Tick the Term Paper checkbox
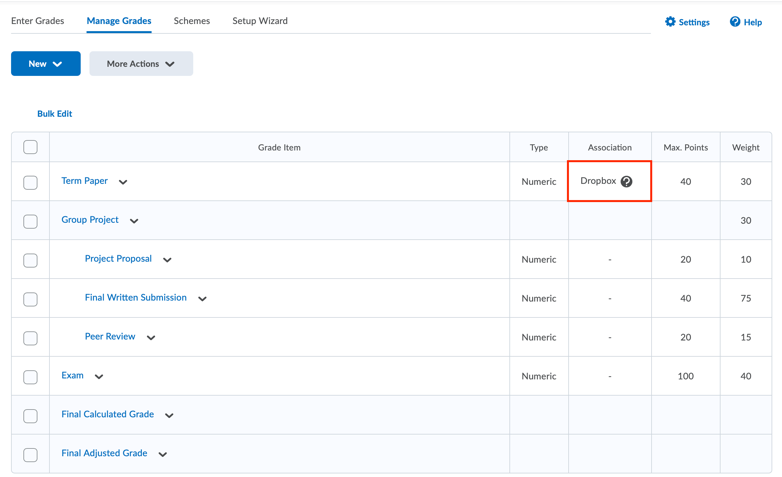Image resolution: width=782 pixels, height=477 pixels. [30, 182]
